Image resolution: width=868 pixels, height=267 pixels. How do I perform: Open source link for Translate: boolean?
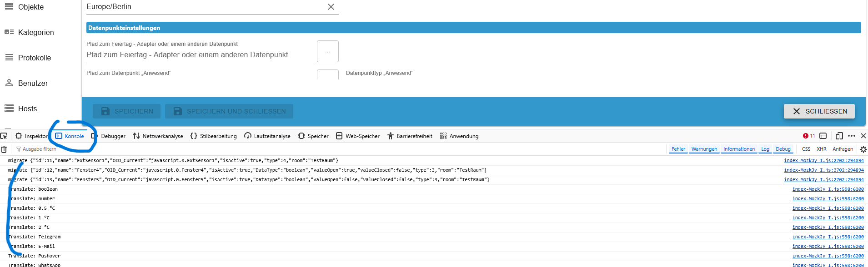click(x=828, y=189)
